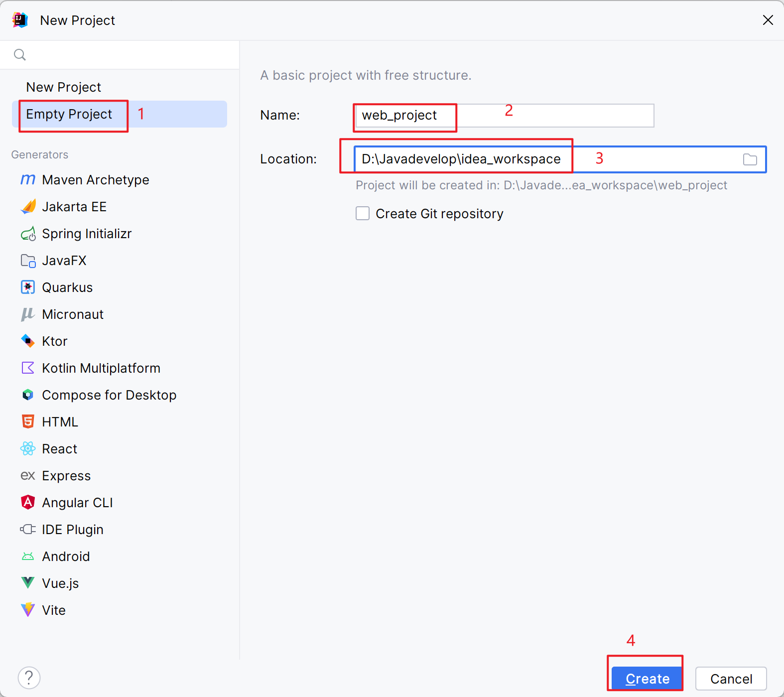Viewport: 784px width, 697px height.
Task: Select the Vue.js generator label
Action: point(60,583)
